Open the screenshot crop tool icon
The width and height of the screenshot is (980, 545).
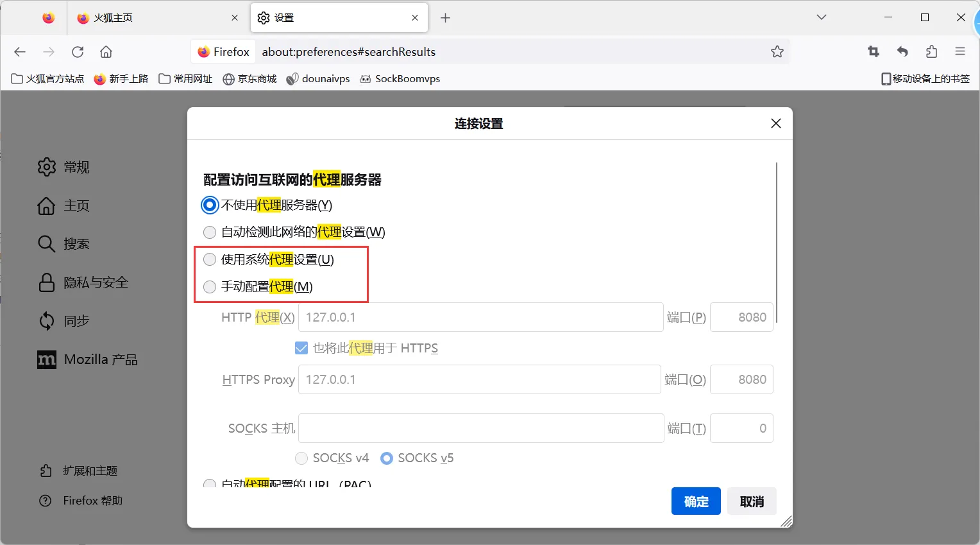(873, 52)
